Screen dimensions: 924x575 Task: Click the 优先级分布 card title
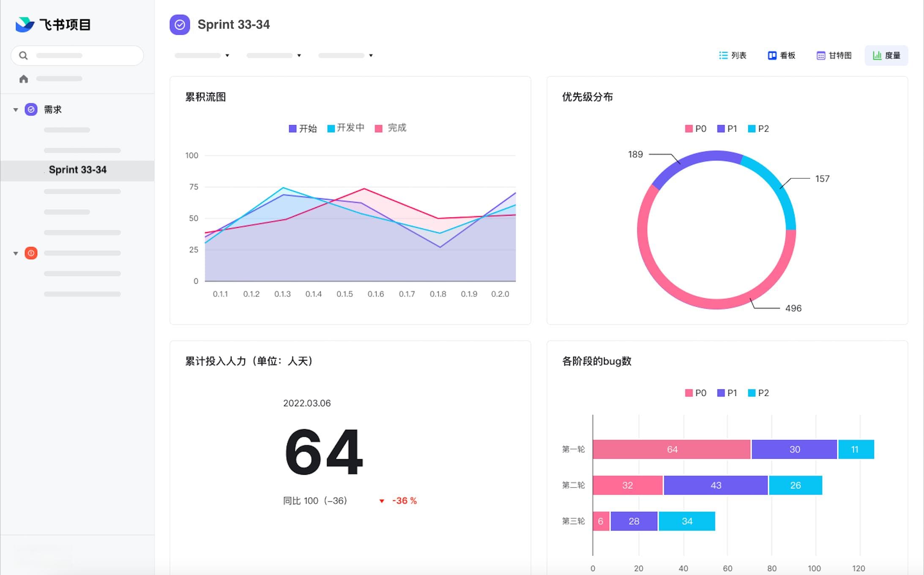coord(588,97)
